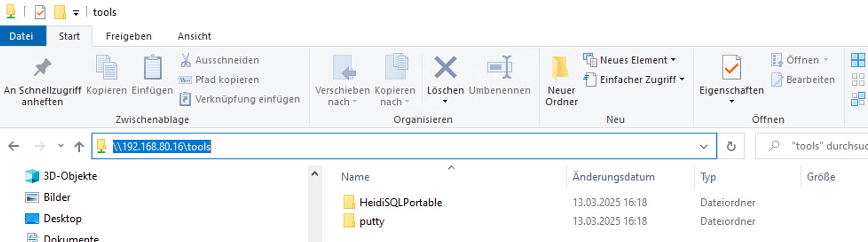Click the Kopieren icon in Zwischenablage
The width and height of the screenshot is (868, 242).
pos(107,67)
